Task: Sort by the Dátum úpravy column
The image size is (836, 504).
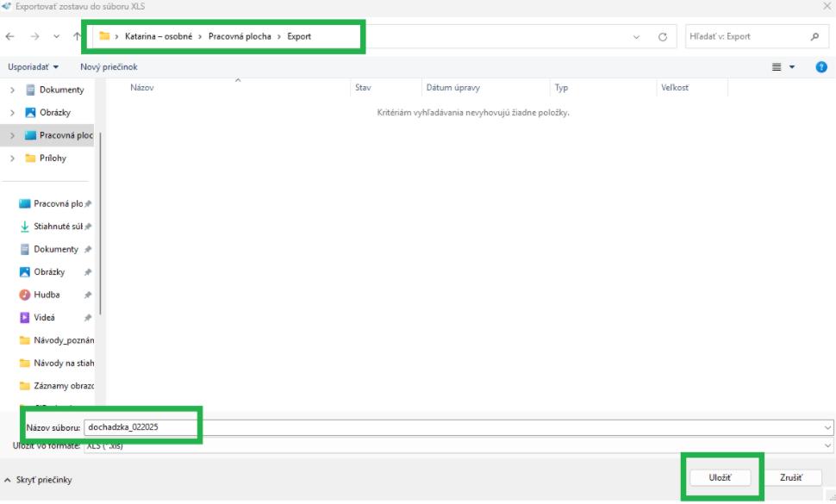Action: 452,88
